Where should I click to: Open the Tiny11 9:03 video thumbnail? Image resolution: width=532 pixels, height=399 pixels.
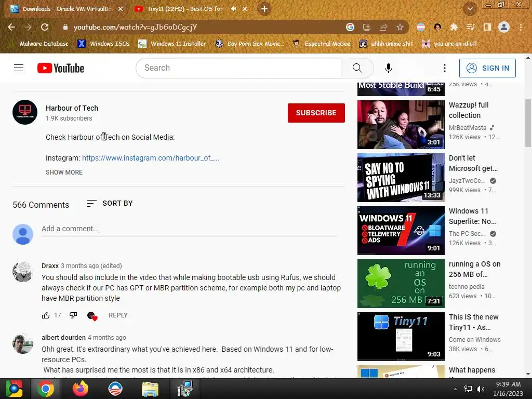401,337
